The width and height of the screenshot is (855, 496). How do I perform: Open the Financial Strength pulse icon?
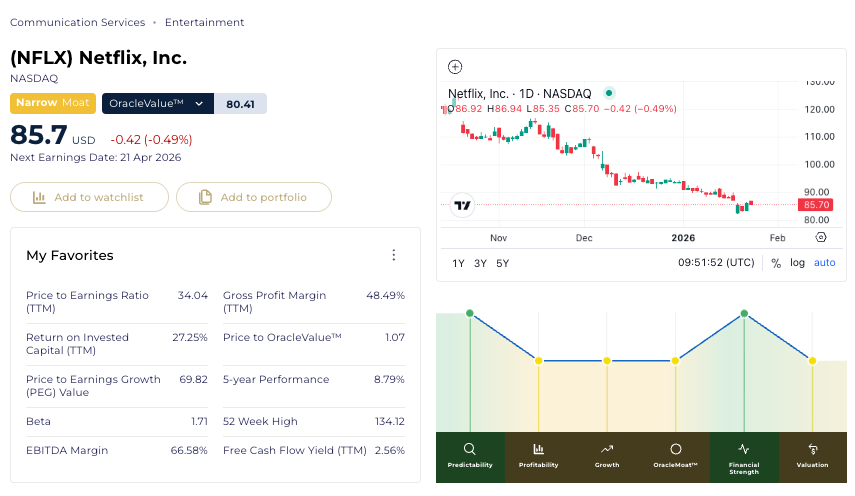[x=743, y=449]
